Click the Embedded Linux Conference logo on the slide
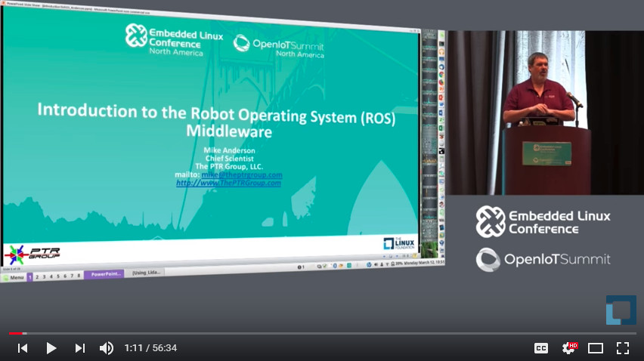644x361 pixels. click(174, 39)
